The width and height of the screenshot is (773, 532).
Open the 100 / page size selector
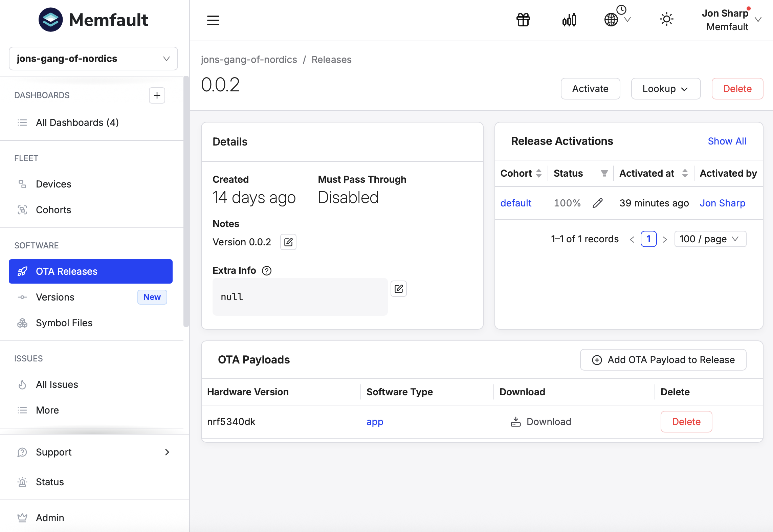(x=710, y=239)
